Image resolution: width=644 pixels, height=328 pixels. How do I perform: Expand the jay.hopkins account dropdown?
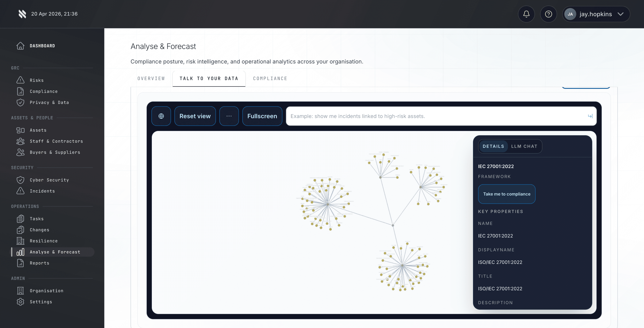point(596,14)
